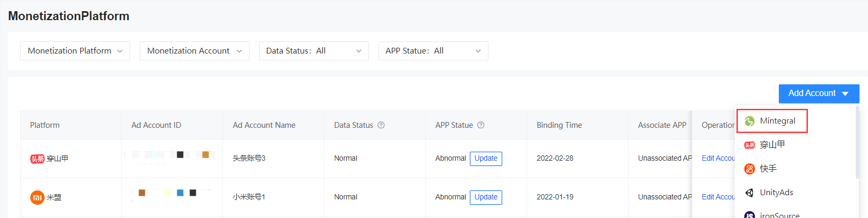Open the Monetization Platform dropdown

[x=75, y=51]
